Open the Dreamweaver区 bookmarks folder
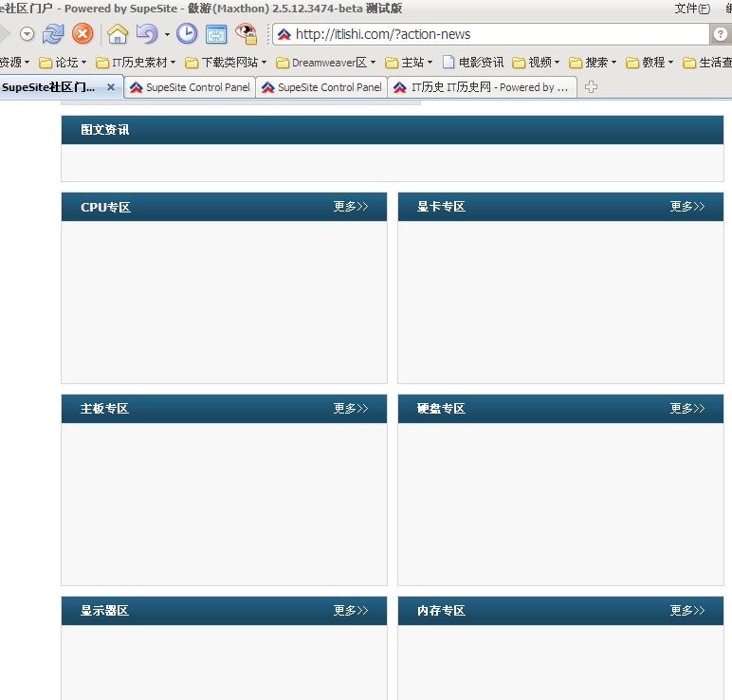 click(326, 62)
